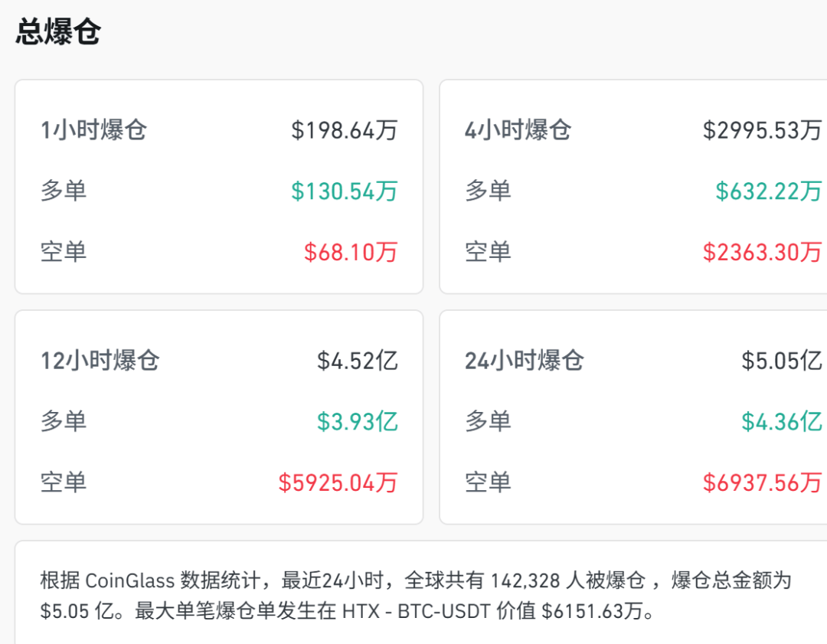The height and width of the screenshot is (644, 827).
Task: Click the green $130.54万 long value
Action: (345, 191)
